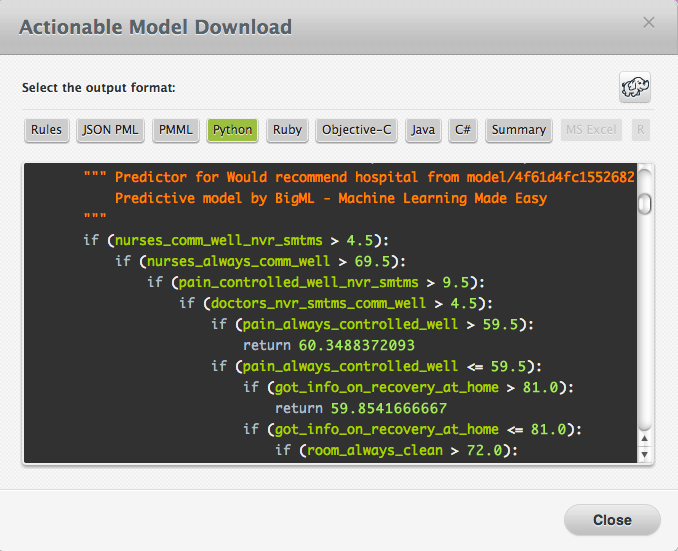Choose Objective-C output format
The width and height of the screenshot is (678, 551).
coord(357,130)
